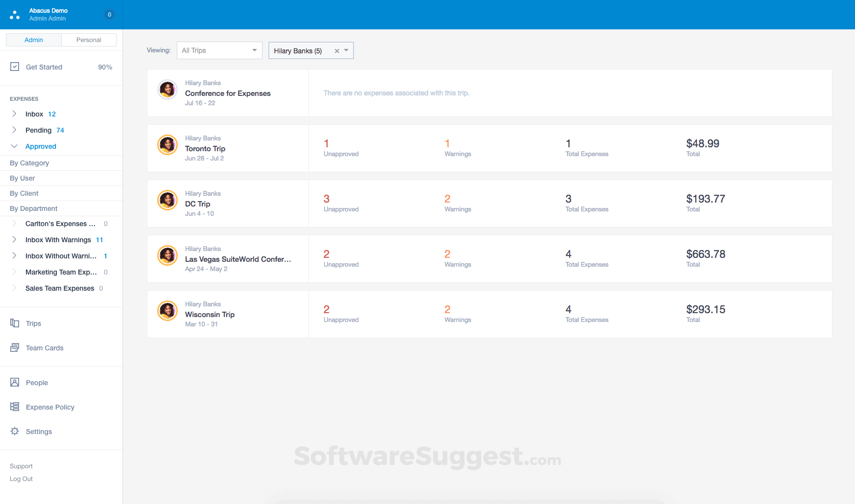
Task: Click the Get Started checklist icon
Action: coord(15,67)
